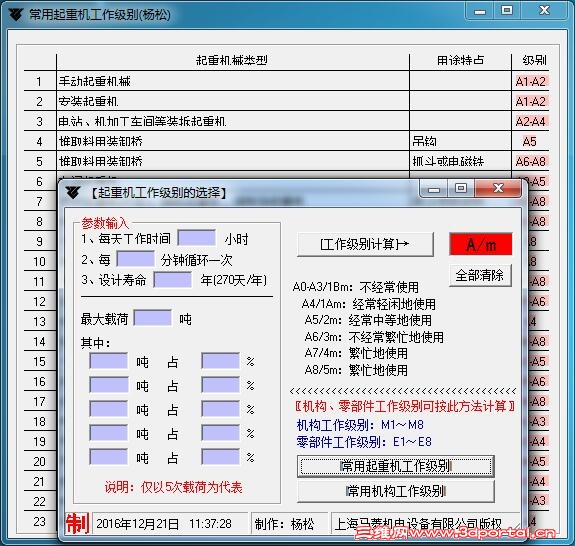The image size is (575, 546).
Task: Click the A5/2m：经常中等地使用 description line
Action: pos(368,320)
